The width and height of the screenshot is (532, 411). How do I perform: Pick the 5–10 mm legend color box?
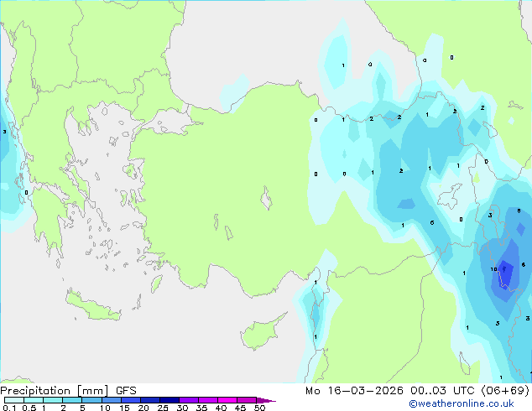pos(91,400)
